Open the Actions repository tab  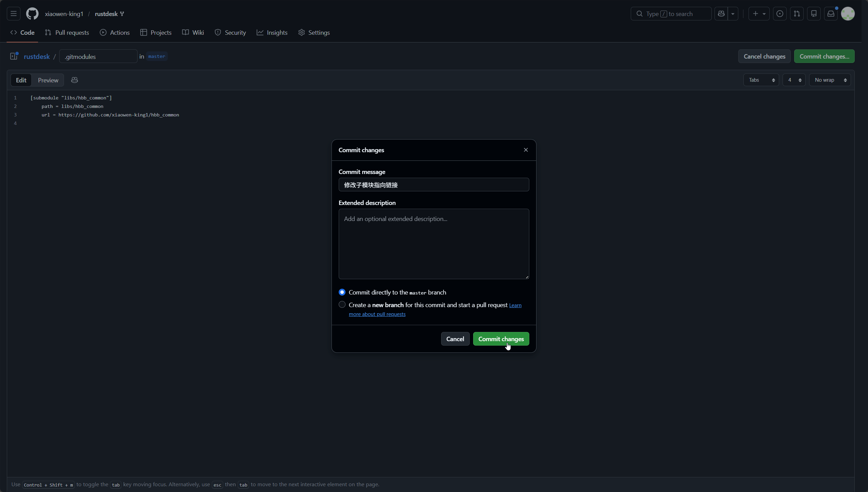tap(115, 33)
